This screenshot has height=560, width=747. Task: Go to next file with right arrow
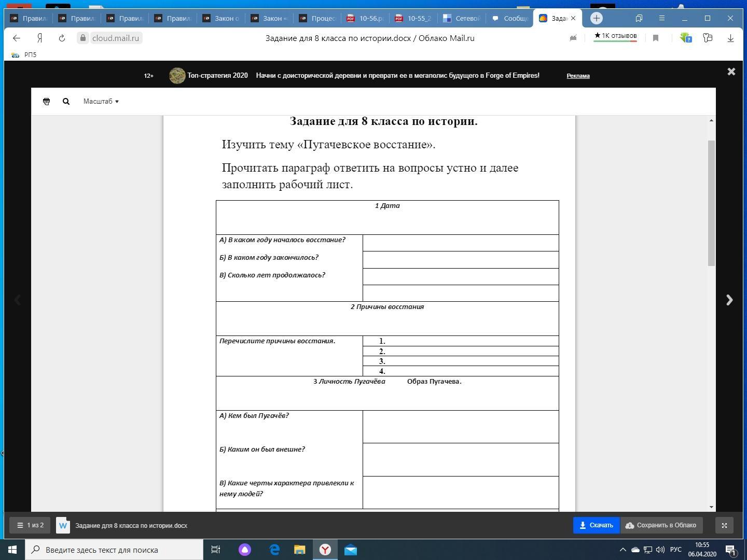point(729,300)
